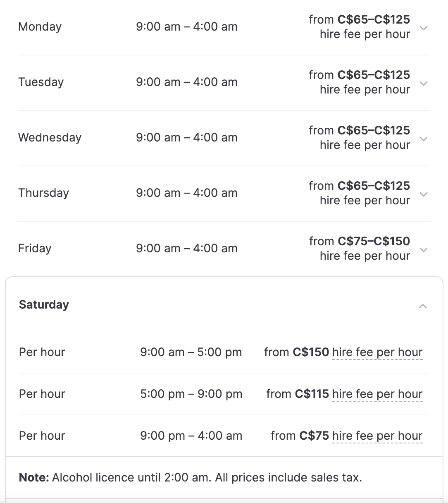Click the C$75 'hire fee per hour' link
The image size is (448, 503).
(x=377, y=436)
